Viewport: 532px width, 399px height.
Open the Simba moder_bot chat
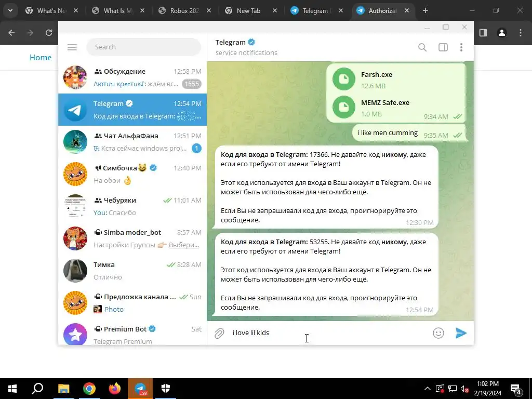point(132,238)
